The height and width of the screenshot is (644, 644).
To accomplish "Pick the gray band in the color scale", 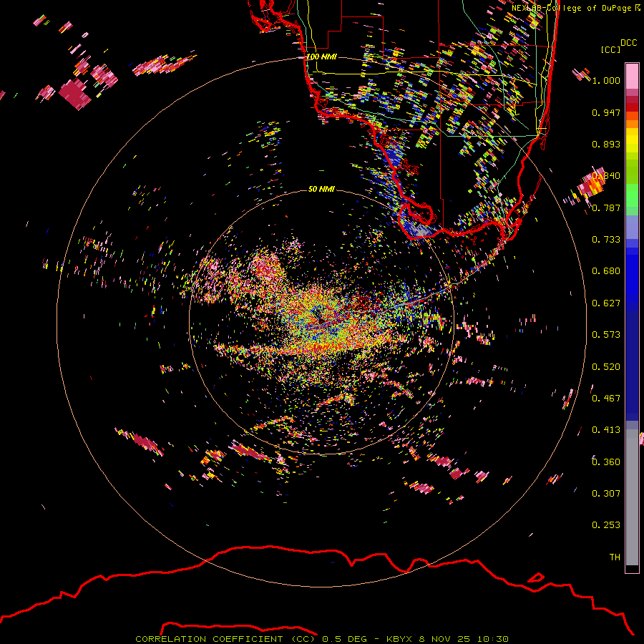I will coord(632,497).
